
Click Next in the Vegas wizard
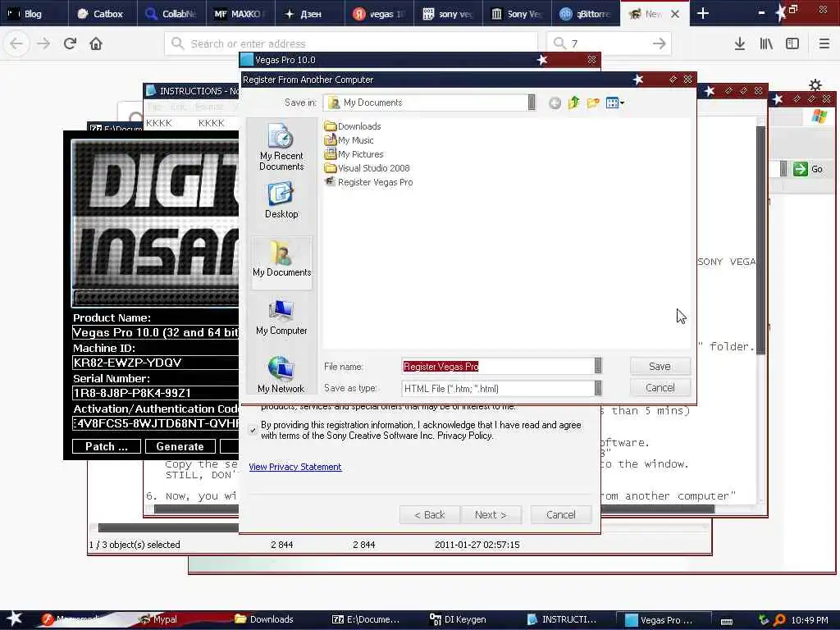[x=491, y=514]
